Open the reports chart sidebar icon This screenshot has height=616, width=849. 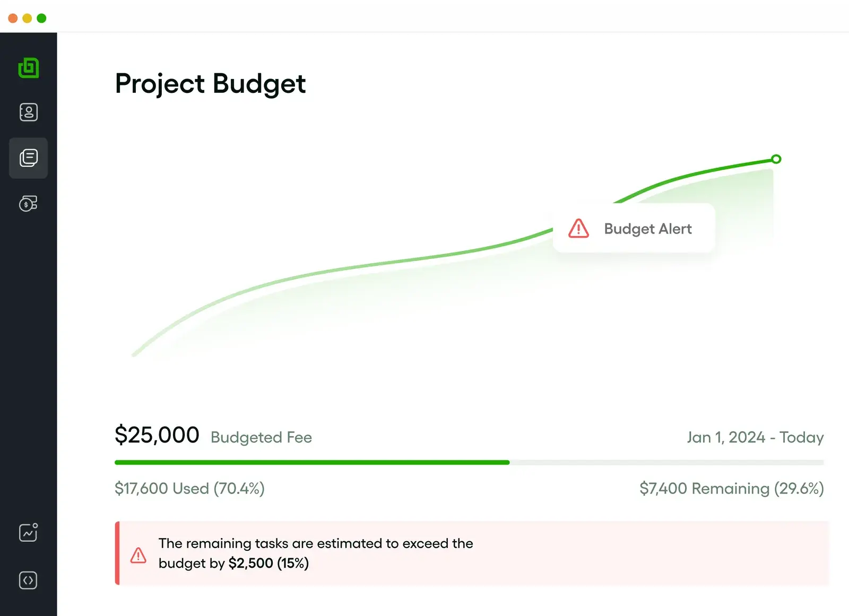29,532
